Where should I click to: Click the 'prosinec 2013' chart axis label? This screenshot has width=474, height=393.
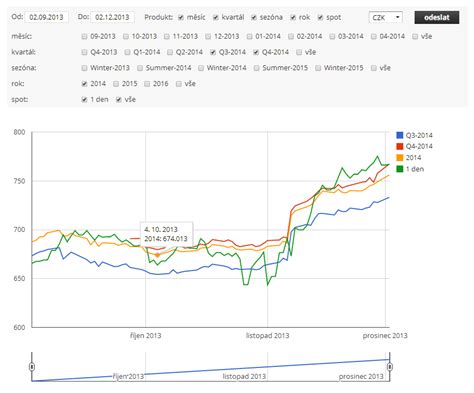coord(385,336)
